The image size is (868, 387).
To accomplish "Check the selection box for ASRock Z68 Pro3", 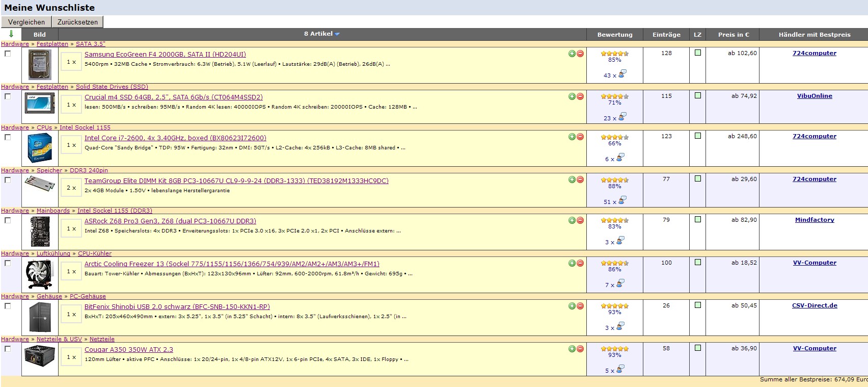I will [8, 220].
